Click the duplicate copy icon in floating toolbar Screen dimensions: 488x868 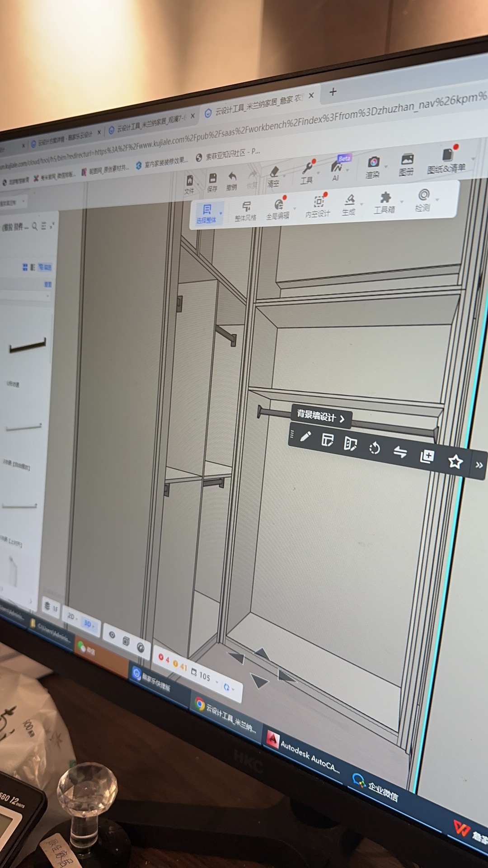tap(427, 456)
